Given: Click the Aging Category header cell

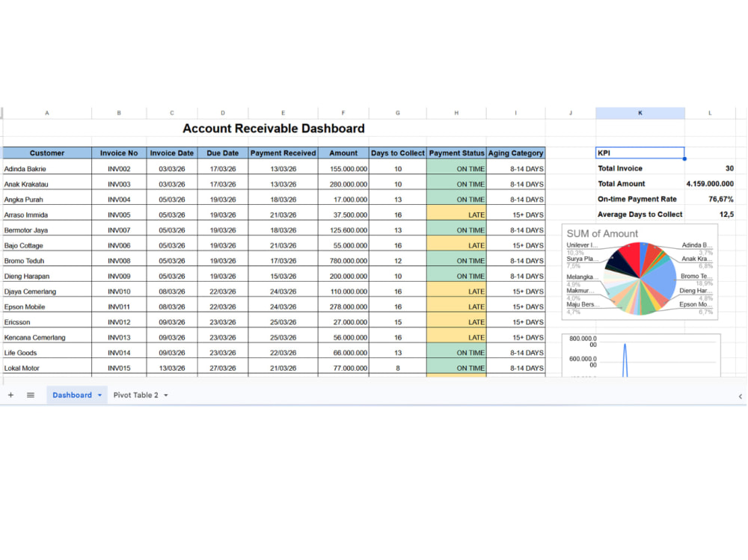Looking at the screenshot, I should [515, 153].
